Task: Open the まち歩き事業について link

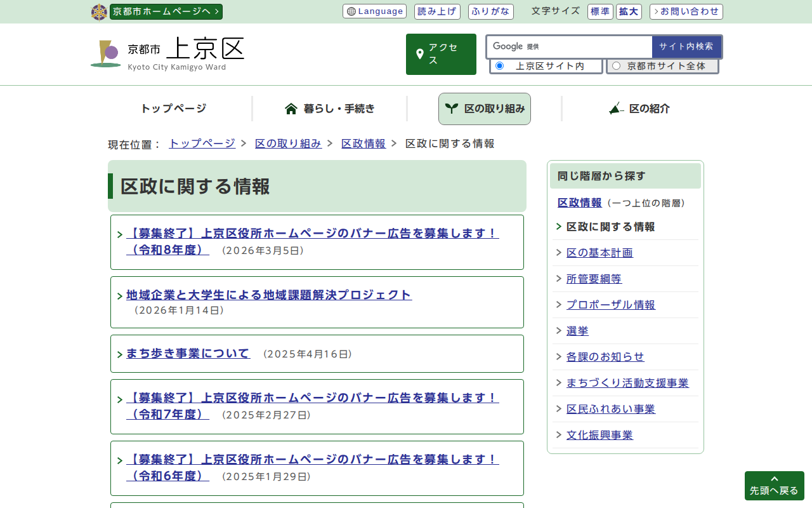Action: (x=188, y=353)
